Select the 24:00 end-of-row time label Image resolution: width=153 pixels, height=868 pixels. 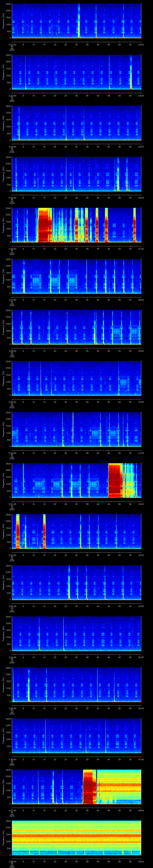141,96
